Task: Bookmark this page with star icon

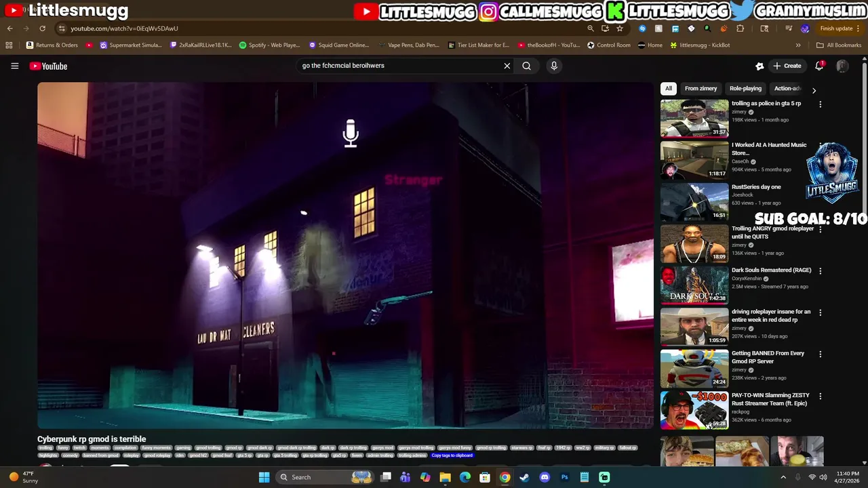Action: 620,28
